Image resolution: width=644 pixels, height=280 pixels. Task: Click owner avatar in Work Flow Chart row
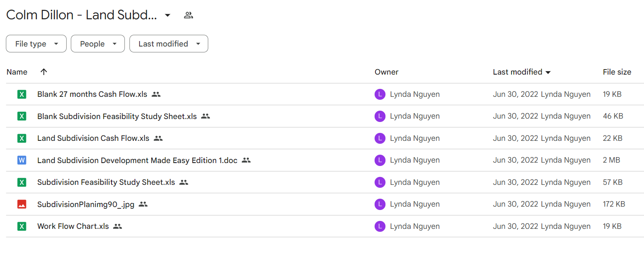380,226
